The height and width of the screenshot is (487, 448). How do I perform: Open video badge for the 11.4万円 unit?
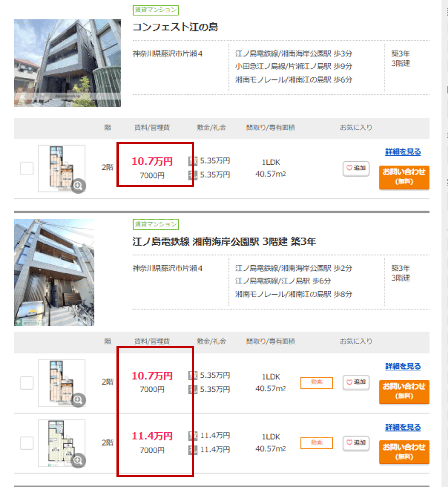(x=317, y=443)
